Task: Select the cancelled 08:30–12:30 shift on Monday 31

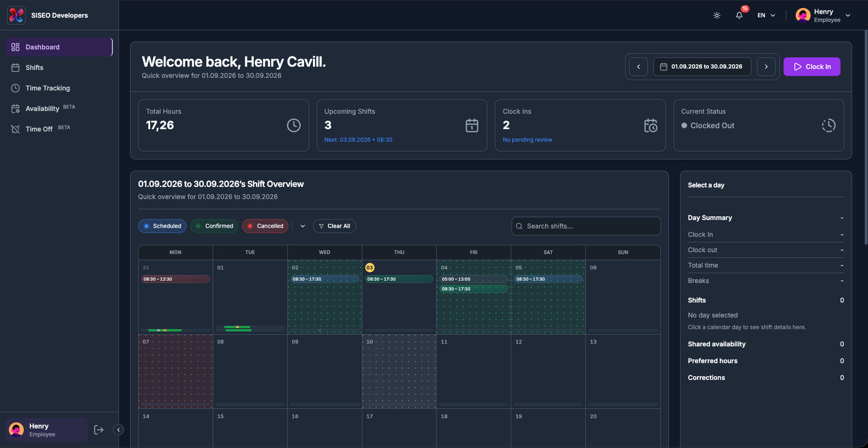Action: point(175,279)
